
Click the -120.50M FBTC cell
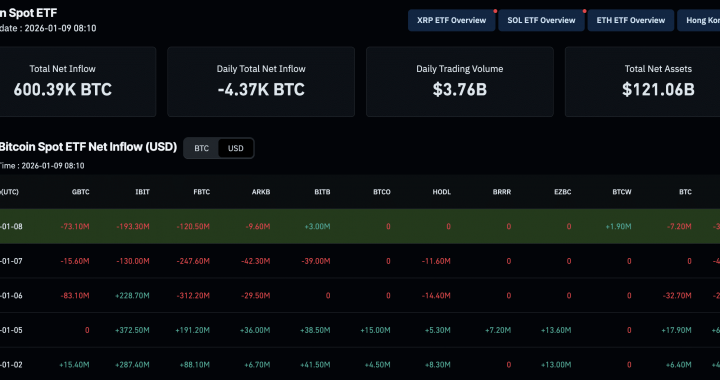pyautogui.click(x=193, y=227)
